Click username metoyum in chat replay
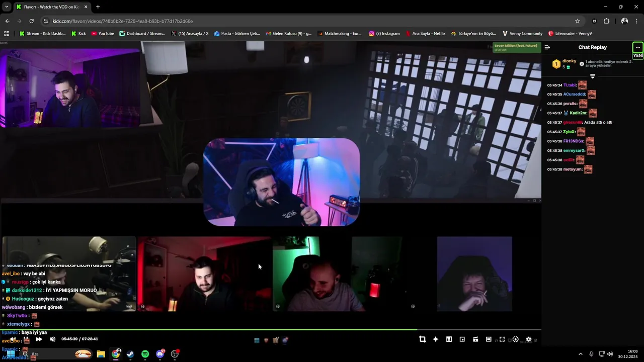The height and width of the screenshot is (362, 644). [573, 169]
